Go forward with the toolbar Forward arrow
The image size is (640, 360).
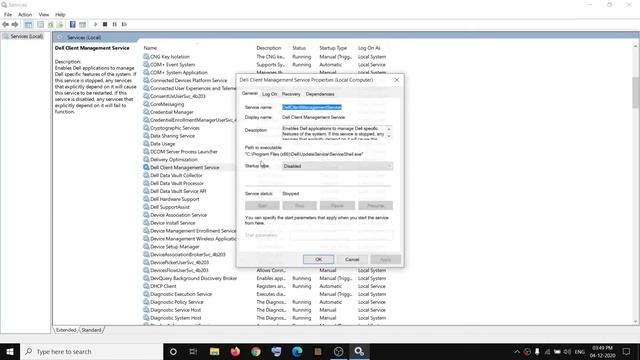point(15,24)
